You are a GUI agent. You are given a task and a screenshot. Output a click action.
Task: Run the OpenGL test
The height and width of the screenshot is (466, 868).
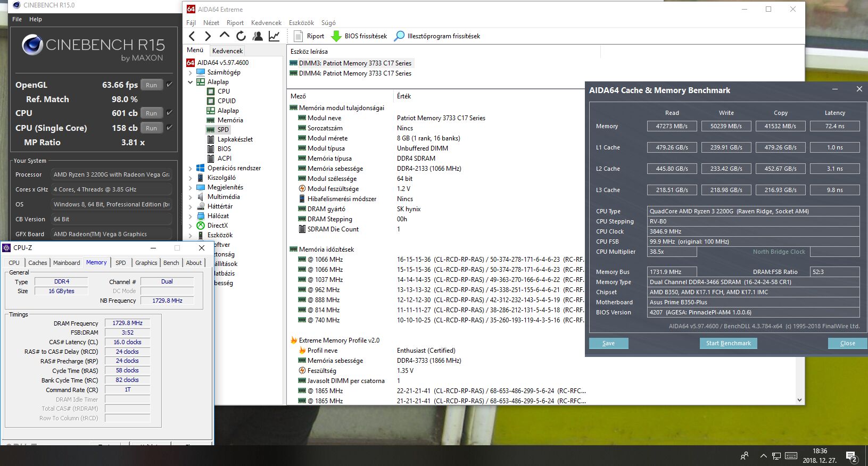click(151, 85)
